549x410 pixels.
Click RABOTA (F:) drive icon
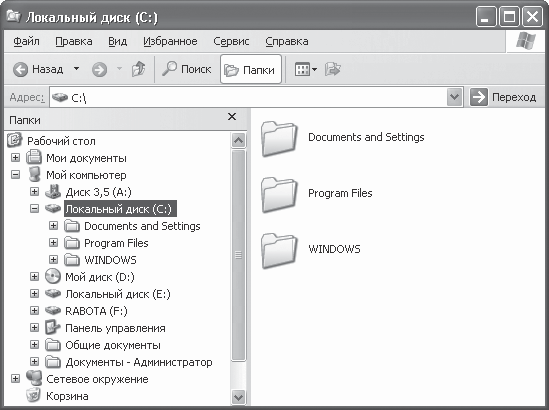point(53,310)
